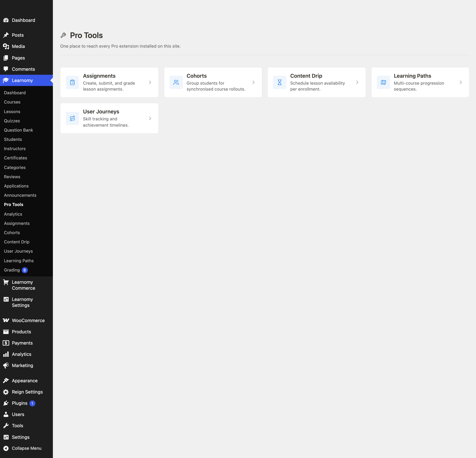The image size is (476, 458).
Task: Click the Posts pushpin icon
Action: pos(6,35)
